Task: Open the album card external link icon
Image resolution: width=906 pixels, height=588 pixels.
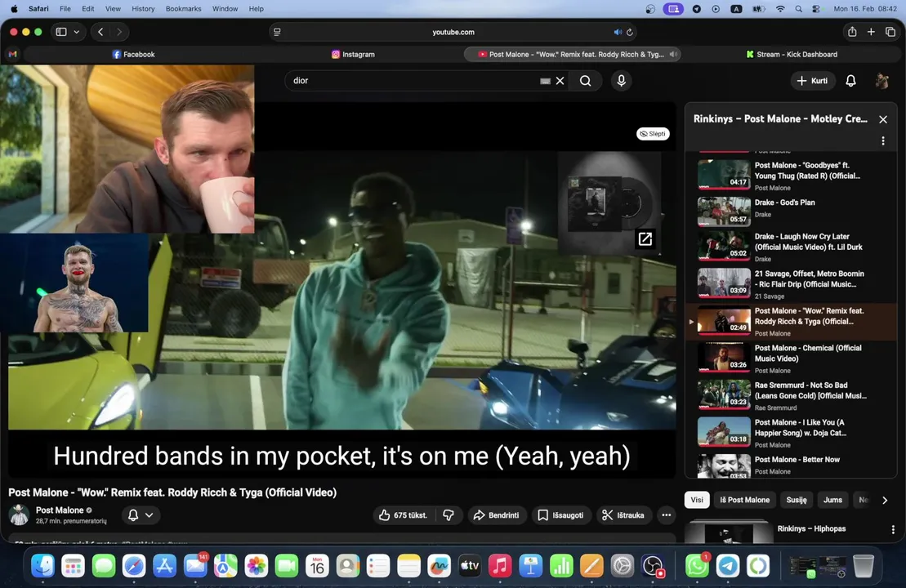Action: click(x=645, y=238)
